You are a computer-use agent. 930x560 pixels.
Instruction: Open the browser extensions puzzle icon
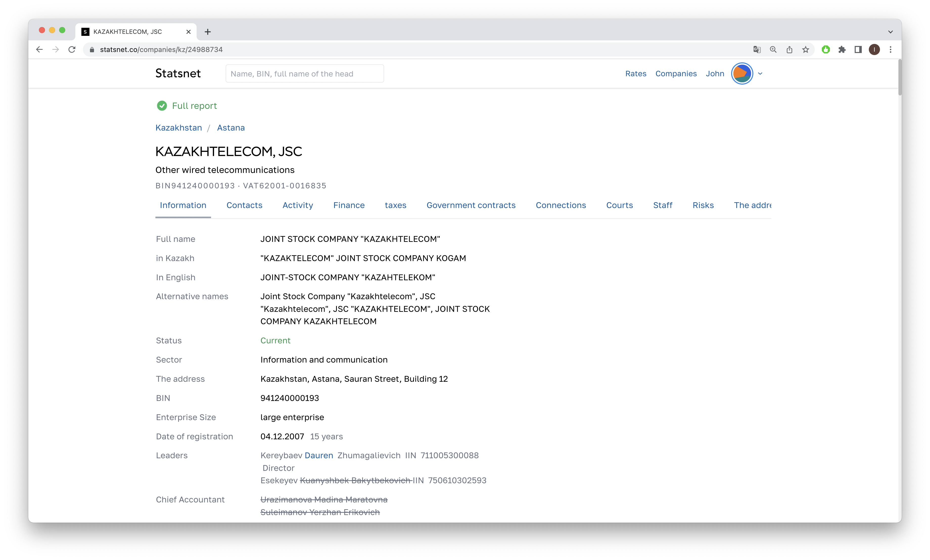coord(842,49)
